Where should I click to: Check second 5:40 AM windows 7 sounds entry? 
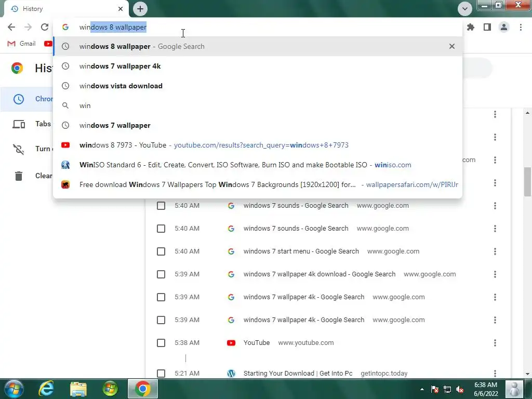pyautogui.click(x=161, y=229)
